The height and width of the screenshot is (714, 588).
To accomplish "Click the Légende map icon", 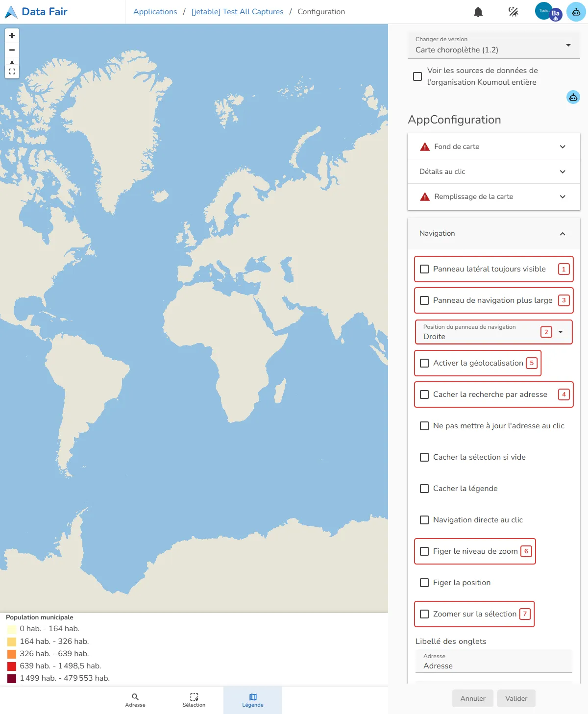I will 253,697.
